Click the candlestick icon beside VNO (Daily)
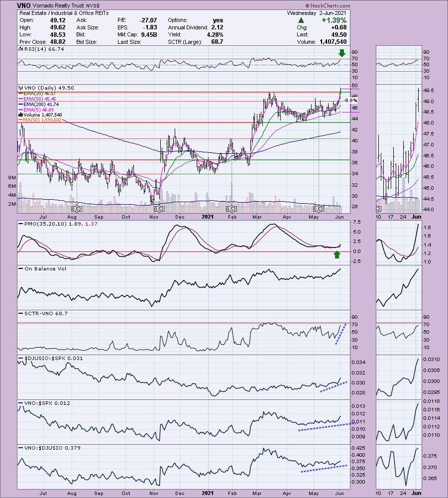 (x=21, y=88)
